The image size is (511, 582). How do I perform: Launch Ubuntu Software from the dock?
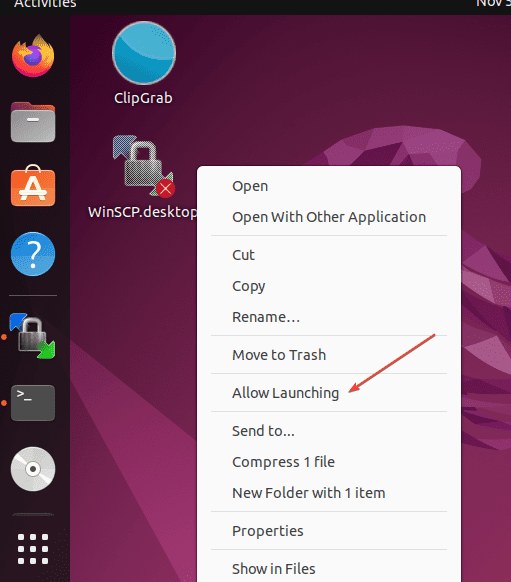[33, 186]
